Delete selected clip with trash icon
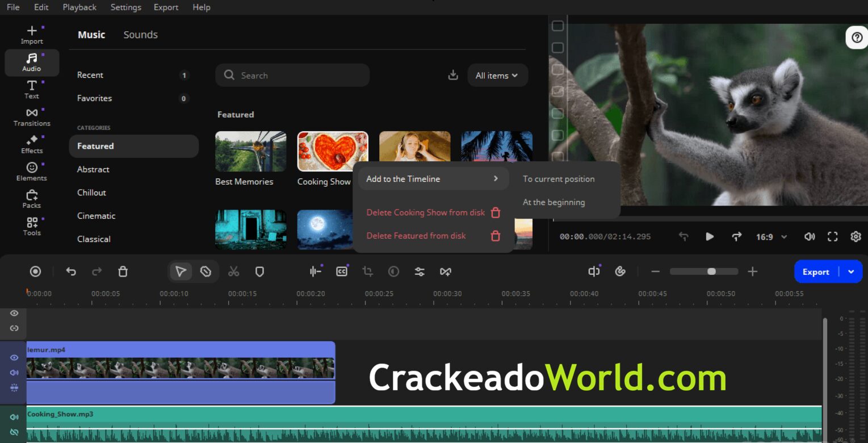This screenshot has width=868, height=443. click(123, 271)
